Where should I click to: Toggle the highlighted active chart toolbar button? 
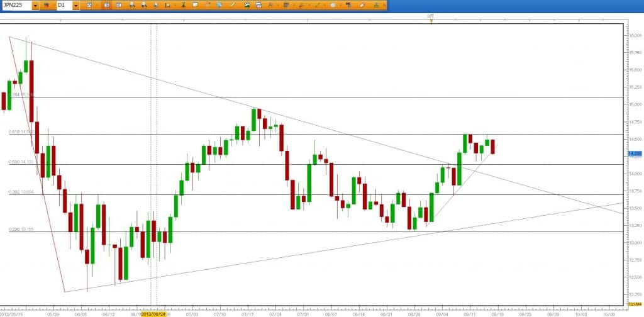(108, 5)
